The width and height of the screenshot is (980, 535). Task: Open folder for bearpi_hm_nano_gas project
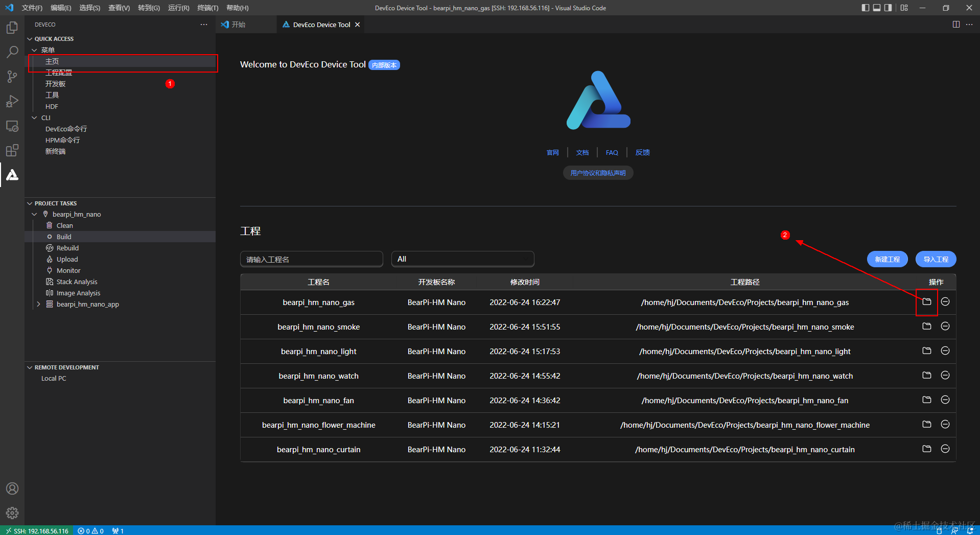click(927, 301)
